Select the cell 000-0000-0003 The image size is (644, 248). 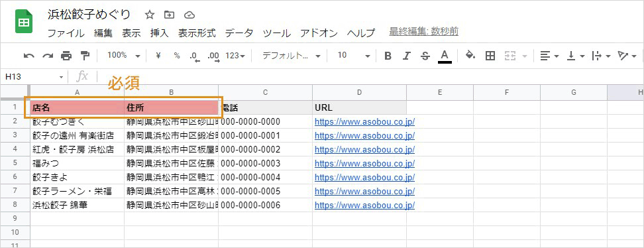click(265, 163)
